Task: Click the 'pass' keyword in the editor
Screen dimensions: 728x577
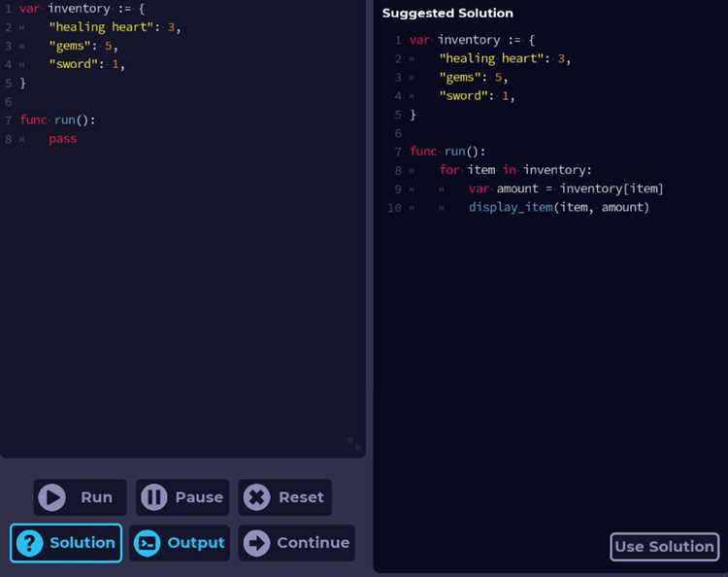Action: click(63, 139)
